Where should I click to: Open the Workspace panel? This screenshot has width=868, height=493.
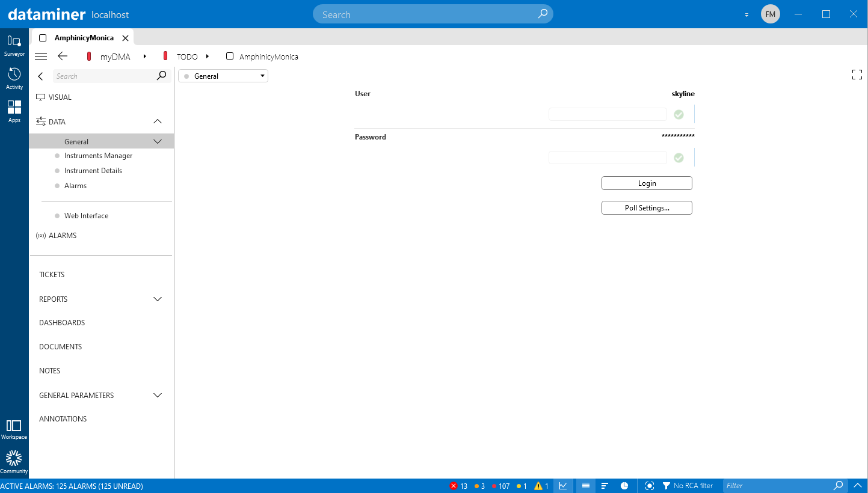[14, 430]
